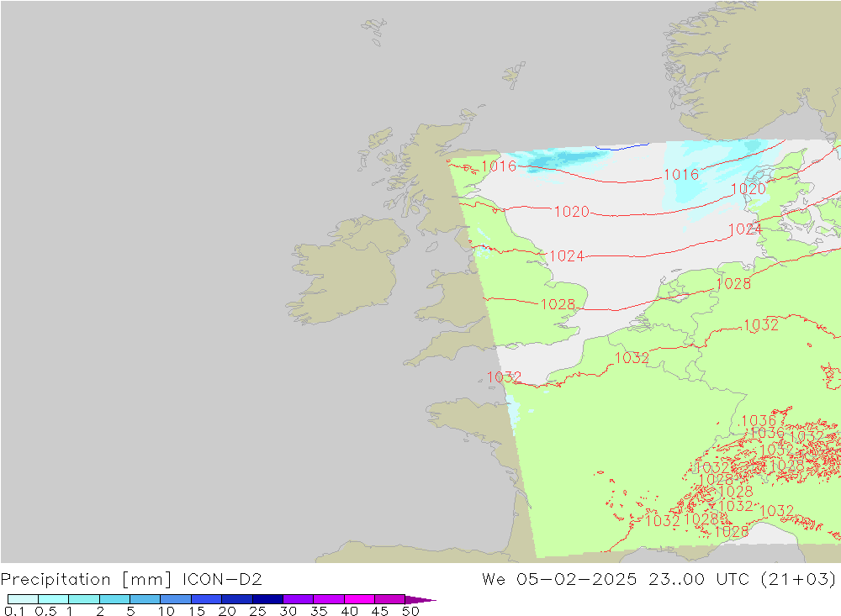The image size is (841, 616).
Task: Click the 2–5 mm legend color swatch
Action: click(x=114, y=599)
